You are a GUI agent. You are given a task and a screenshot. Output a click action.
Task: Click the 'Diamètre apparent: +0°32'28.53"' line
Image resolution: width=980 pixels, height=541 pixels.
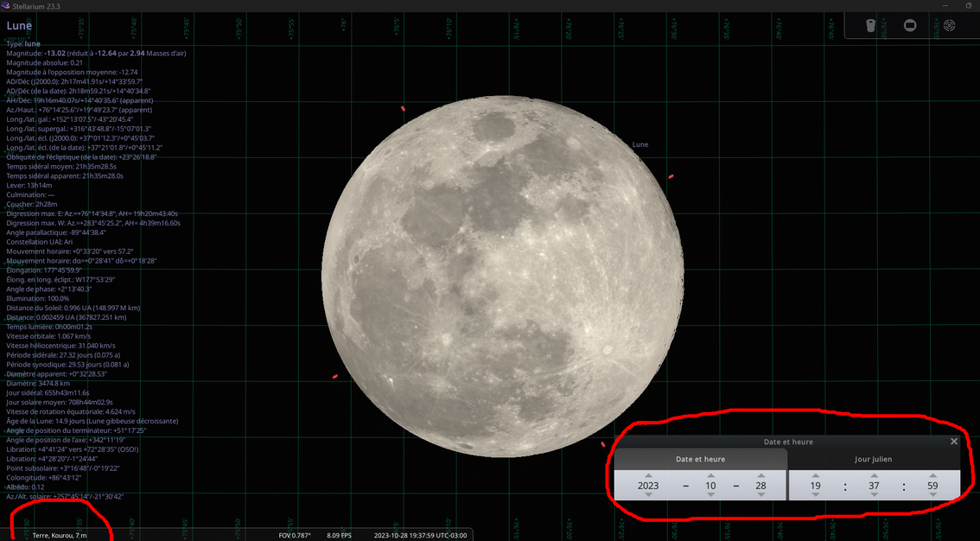pyautogui.click(x=56, y=374)
